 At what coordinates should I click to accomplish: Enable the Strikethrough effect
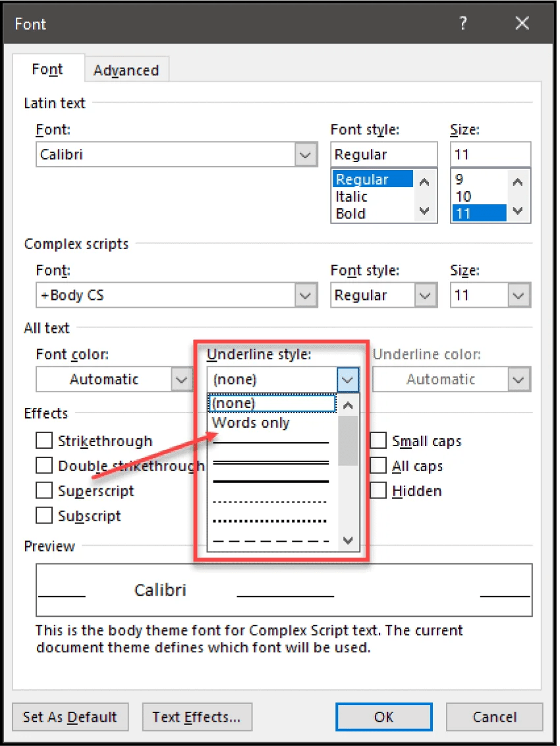[x=43, y=440]
